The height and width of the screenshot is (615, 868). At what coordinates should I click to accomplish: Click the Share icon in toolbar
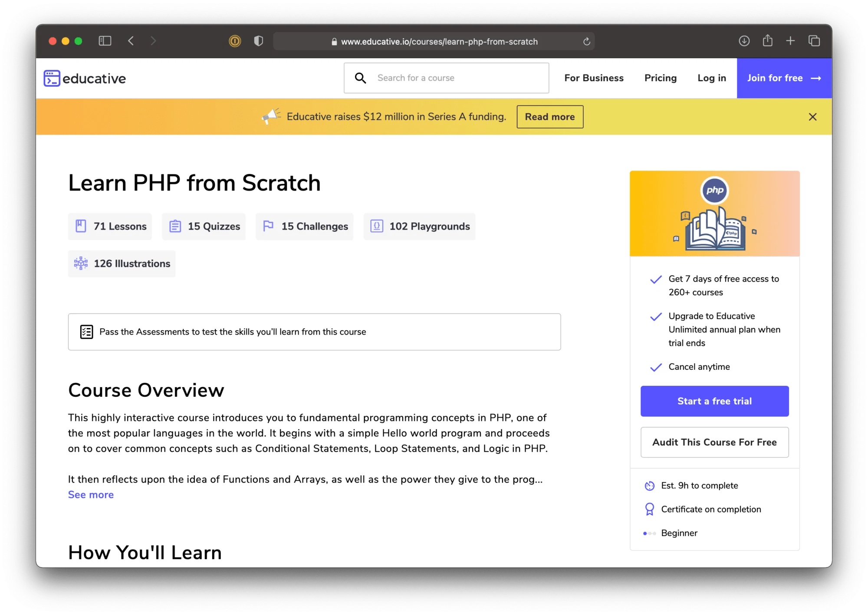click(767, 41)
